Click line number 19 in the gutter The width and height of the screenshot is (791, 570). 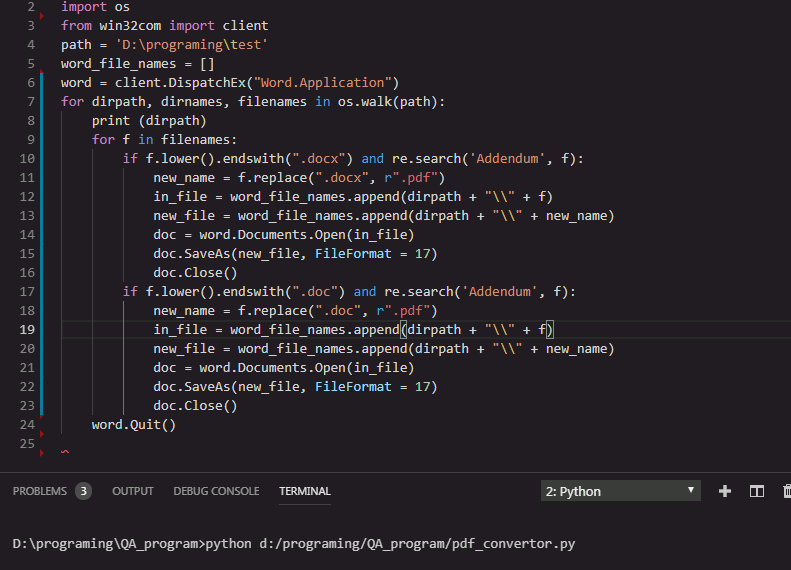click(x=27, y=330)
